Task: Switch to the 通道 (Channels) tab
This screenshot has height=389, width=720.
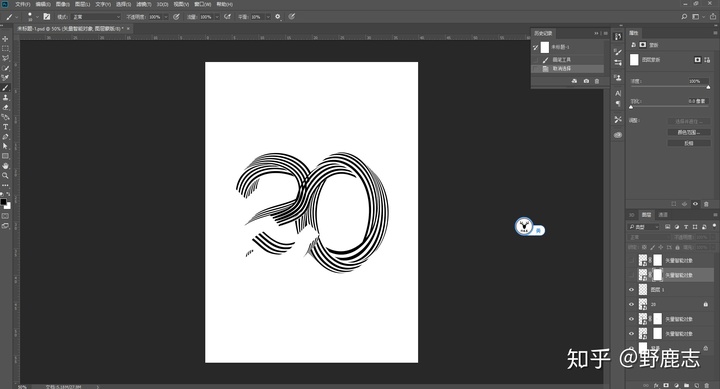Action: click(x=663, y=215)
